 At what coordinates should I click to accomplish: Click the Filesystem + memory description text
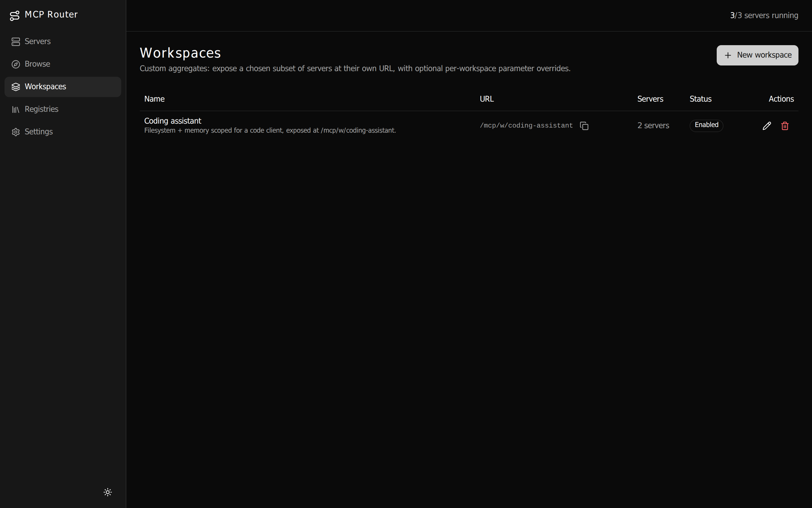click(x=270, y=131)
